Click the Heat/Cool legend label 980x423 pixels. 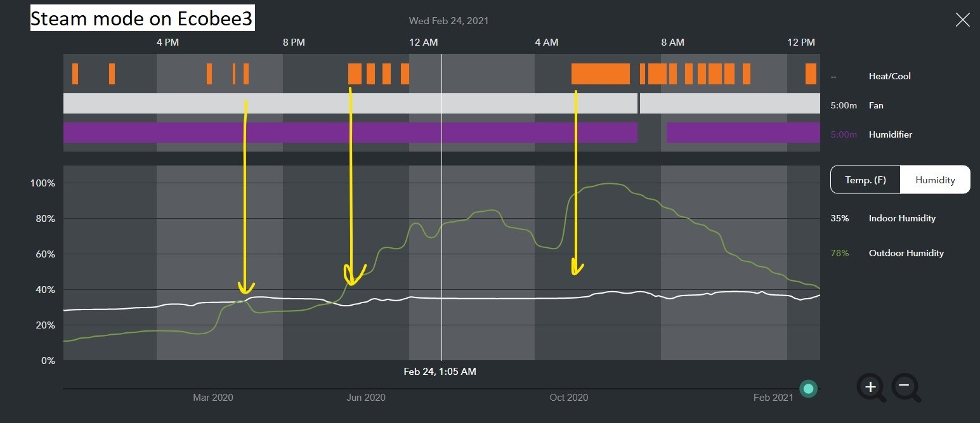click(889, 76)
